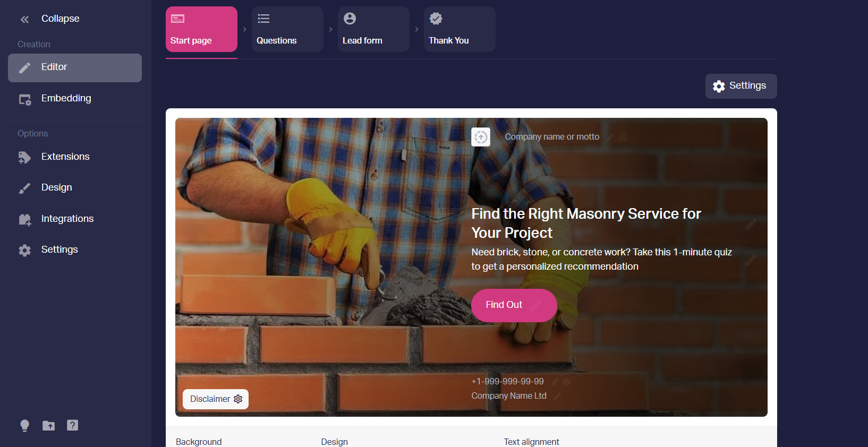Open the sidebar Settings gear item
The width and height of the screenshot is (868, 447).
pos(75,250)
